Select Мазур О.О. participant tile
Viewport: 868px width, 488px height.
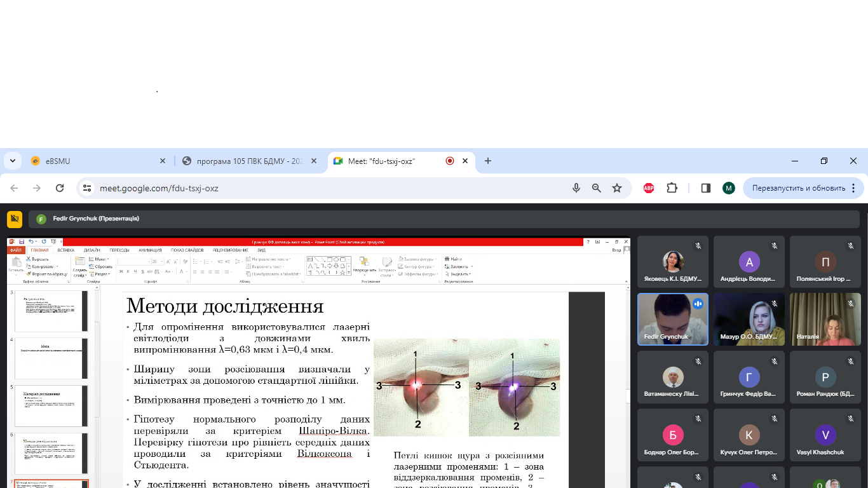pos(749,319)
